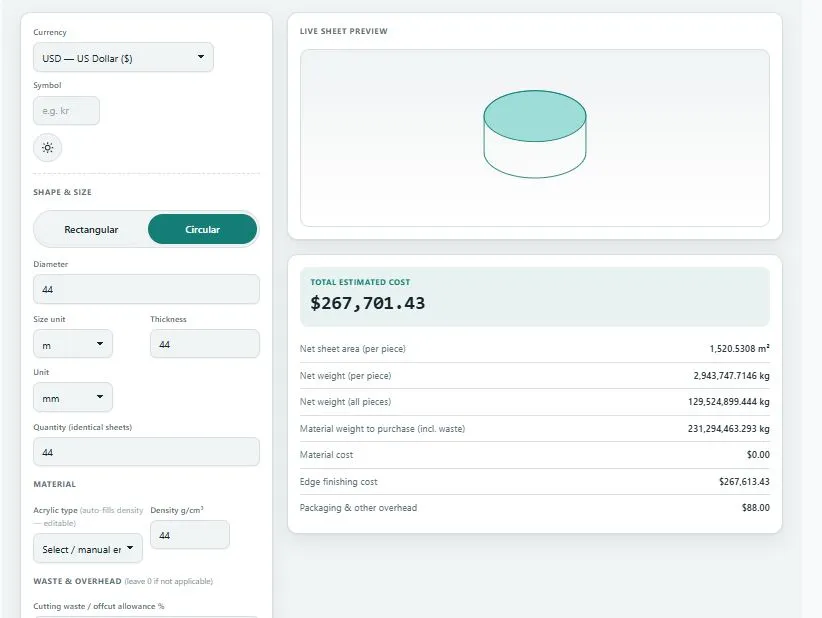Open the Currency dropdown showing USD
The image size is (822, 618).
tap(123, 57)
